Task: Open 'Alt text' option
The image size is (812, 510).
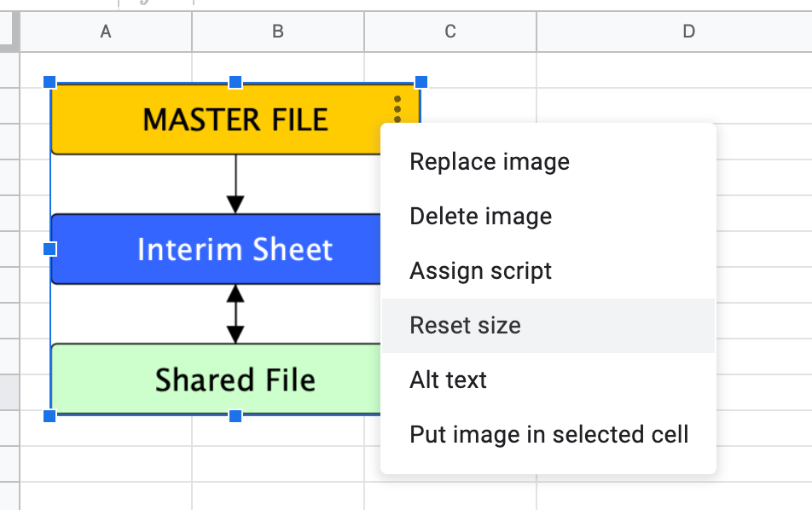Action: (449, 380)
